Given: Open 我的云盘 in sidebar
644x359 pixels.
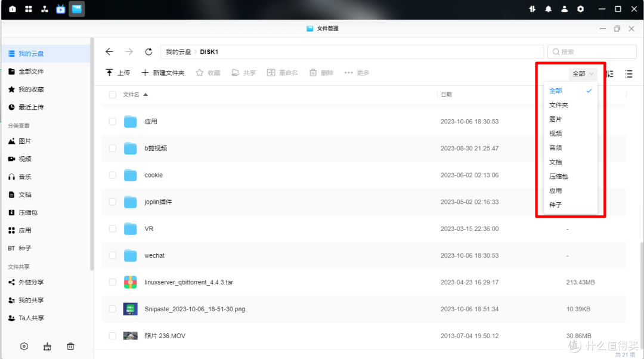Looking at the screenshot, I should pos(46,54).
